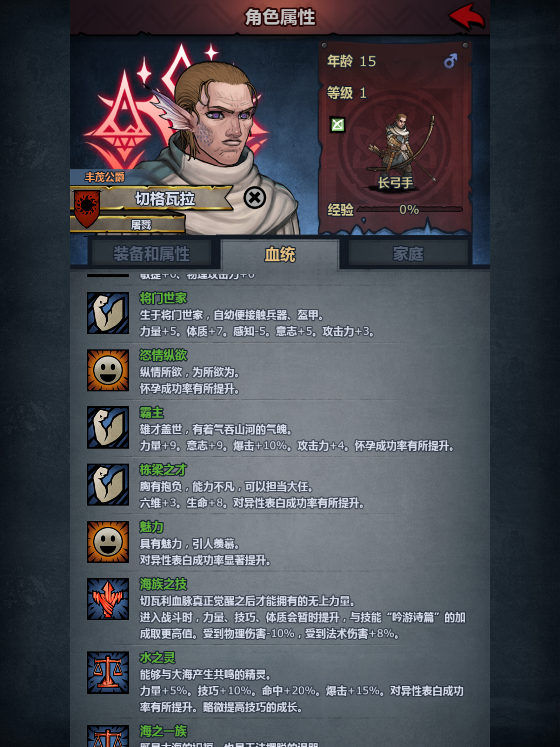Click the 屠戮 family name banner
Image resolution: width=560 pixels, height=747 pixels.
[141, 225]
